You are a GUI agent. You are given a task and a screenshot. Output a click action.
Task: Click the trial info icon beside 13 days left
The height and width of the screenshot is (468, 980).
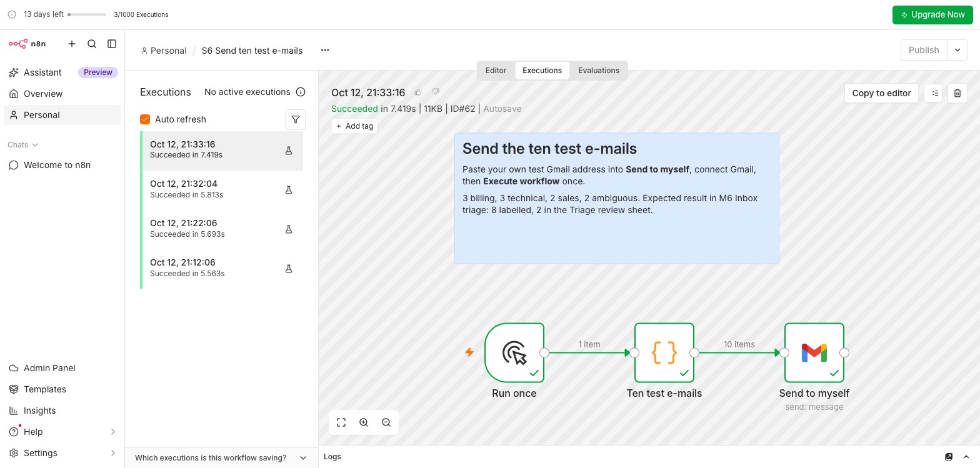point(12,14)
